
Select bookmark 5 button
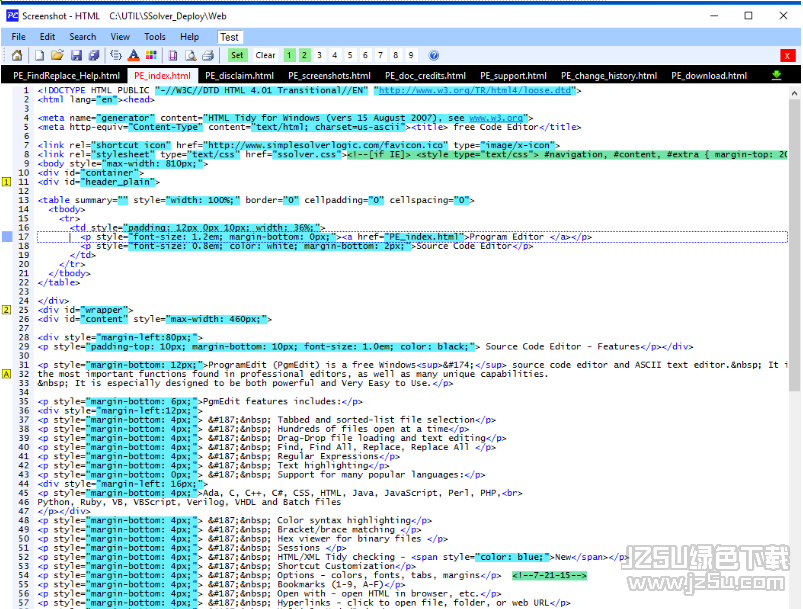[350, 55]
